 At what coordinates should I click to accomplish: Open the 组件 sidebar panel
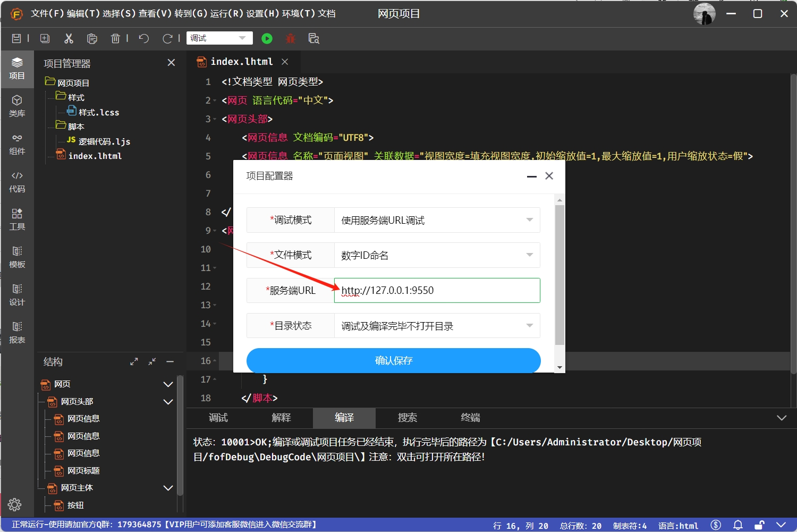[x=17, y=145]
